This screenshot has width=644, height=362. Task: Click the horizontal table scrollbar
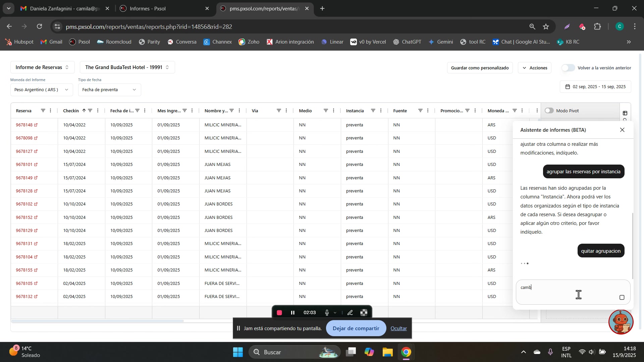(97, 321)
